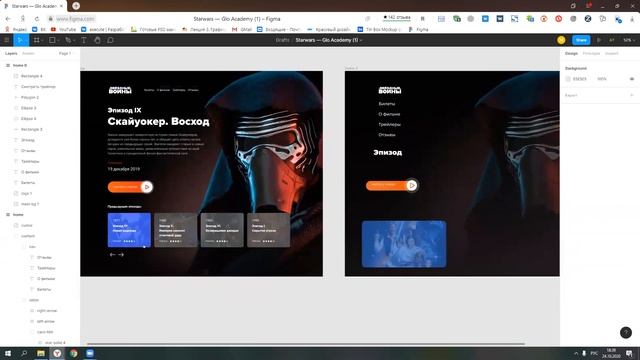Open the shape tool dropdown arrow
Screen dimensions: 640x360
coord(58,40)
